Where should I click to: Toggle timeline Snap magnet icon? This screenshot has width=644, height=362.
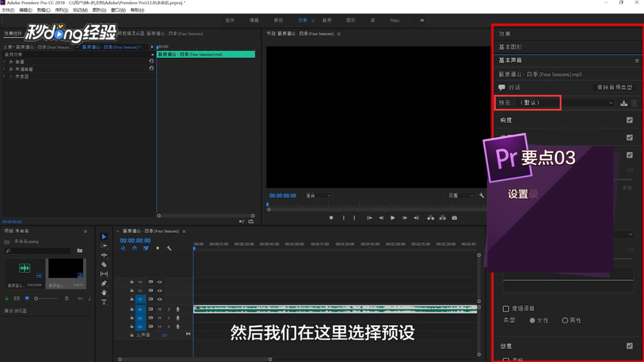[x=134, y=249]
